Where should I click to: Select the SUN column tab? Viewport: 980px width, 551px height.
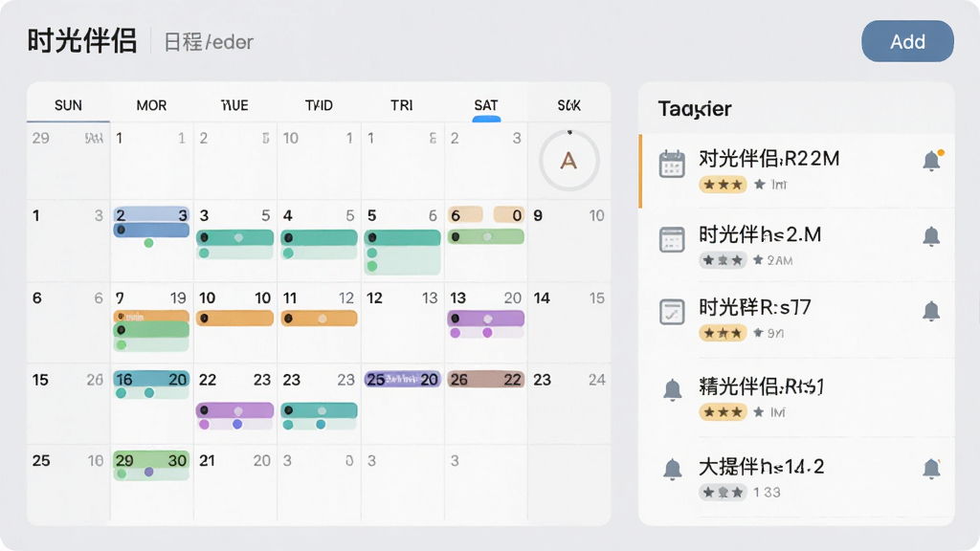68,105
